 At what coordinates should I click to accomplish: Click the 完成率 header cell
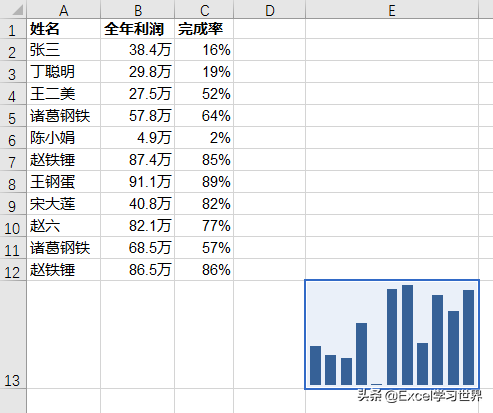204,29
